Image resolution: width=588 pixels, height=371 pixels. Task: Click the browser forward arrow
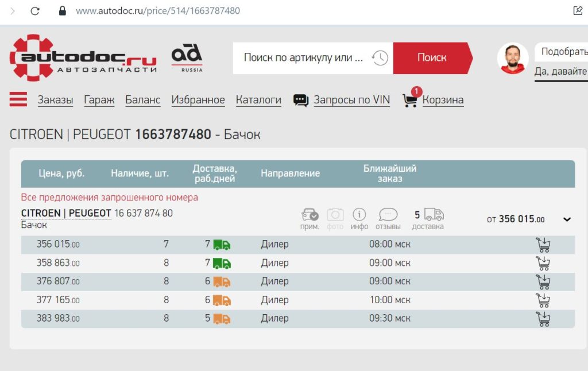pyautogui.click(x=13, y=11)
